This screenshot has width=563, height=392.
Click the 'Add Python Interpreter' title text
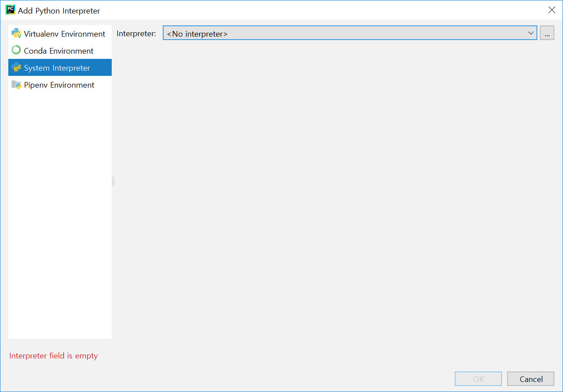point(59,11)
